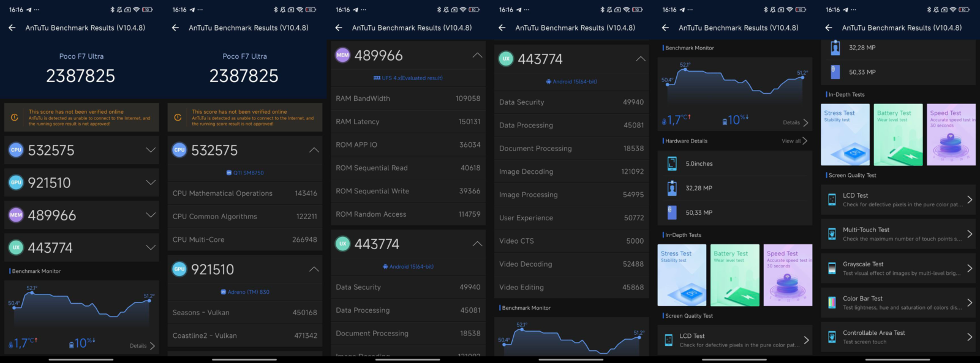Select the ROM Random Access row
This screenshot has height=363, width=980.
pyautogui.click(x=408, y=214)
